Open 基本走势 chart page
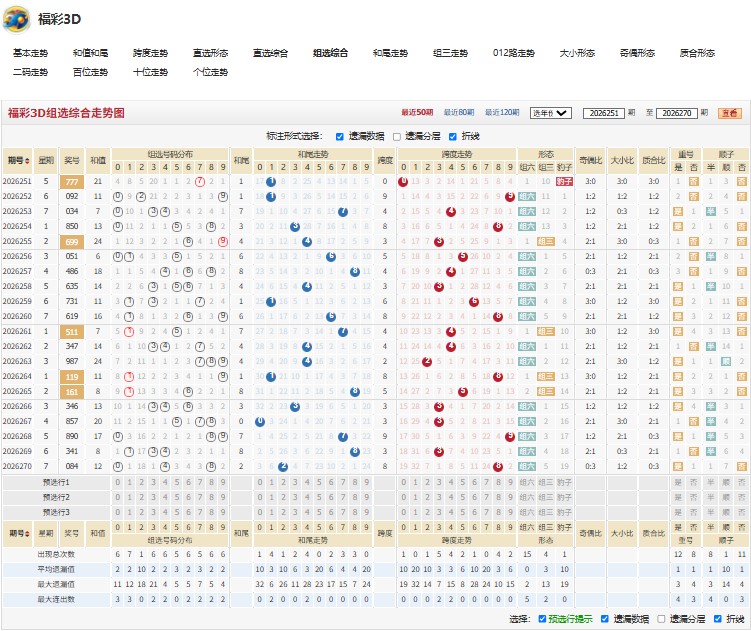 [31, 53]
